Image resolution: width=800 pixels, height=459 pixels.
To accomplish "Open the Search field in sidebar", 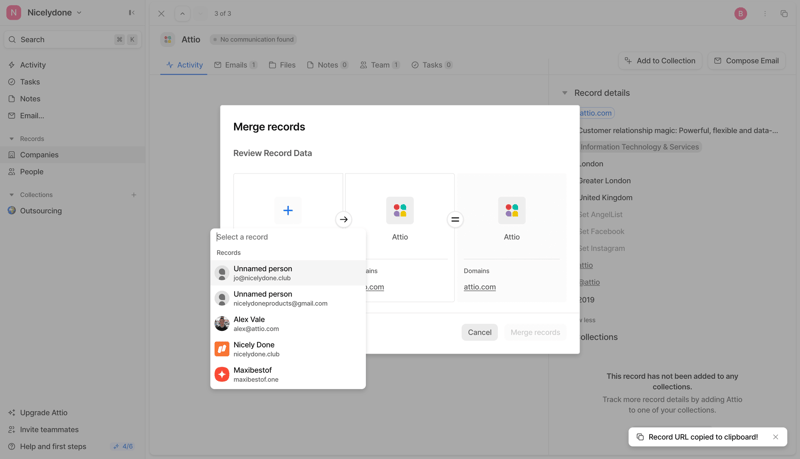I will click(x=72, y=39).
